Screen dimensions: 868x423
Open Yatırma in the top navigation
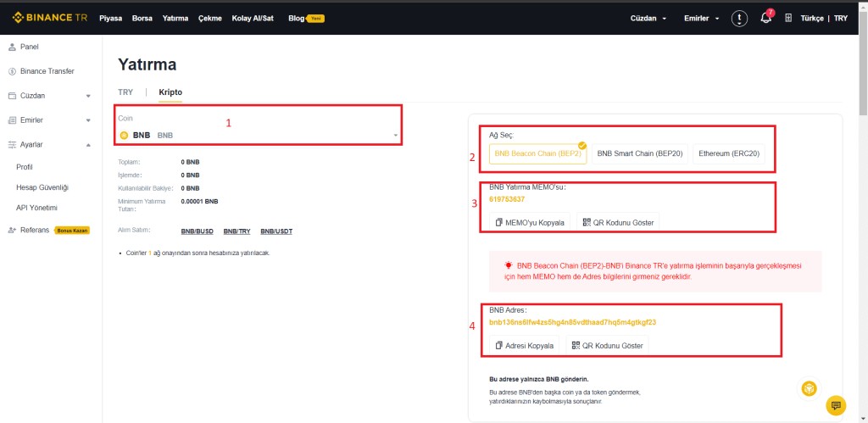tap(175, 19)
